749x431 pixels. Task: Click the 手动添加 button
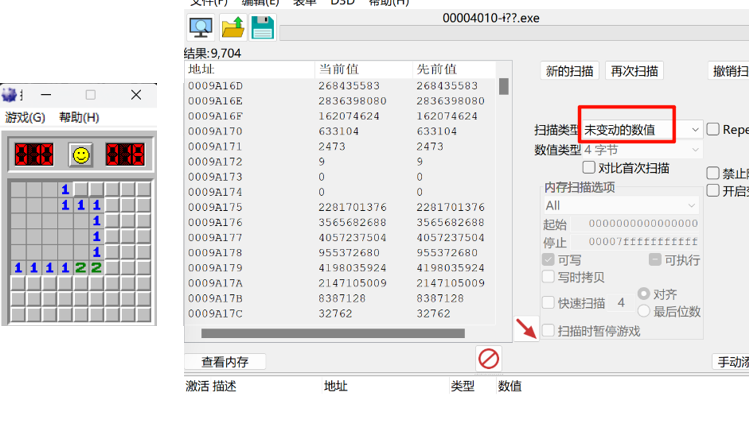[731, 362]
